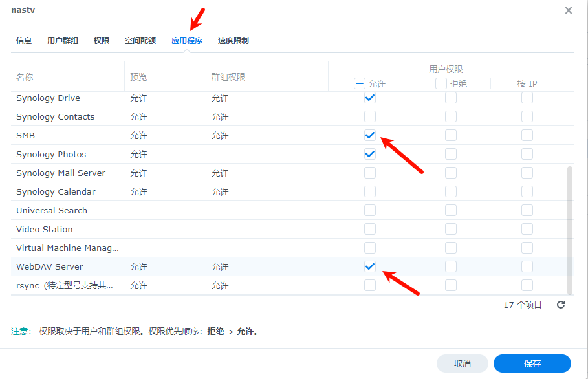Tick the header 拒绝 select-all checkbox
The height and width of the screenshot is (379, 588).
[441, 83]
